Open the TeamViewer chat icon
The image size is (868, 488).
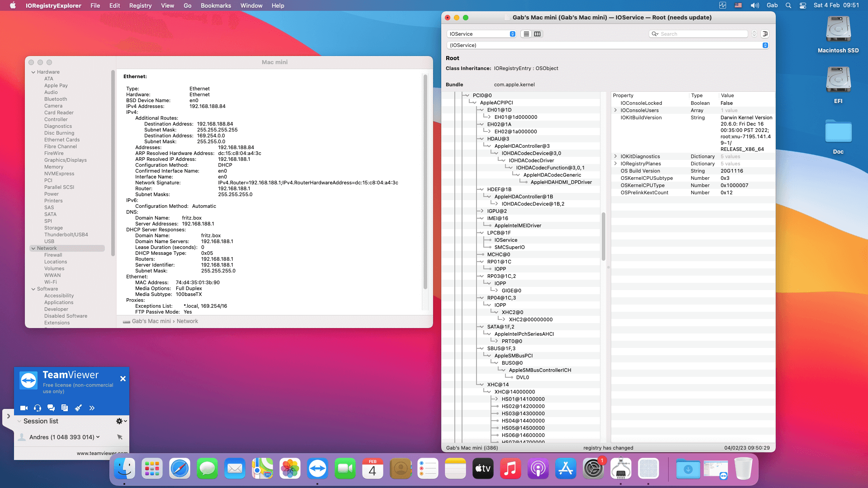pyautogui.click(x=51, y=408)
